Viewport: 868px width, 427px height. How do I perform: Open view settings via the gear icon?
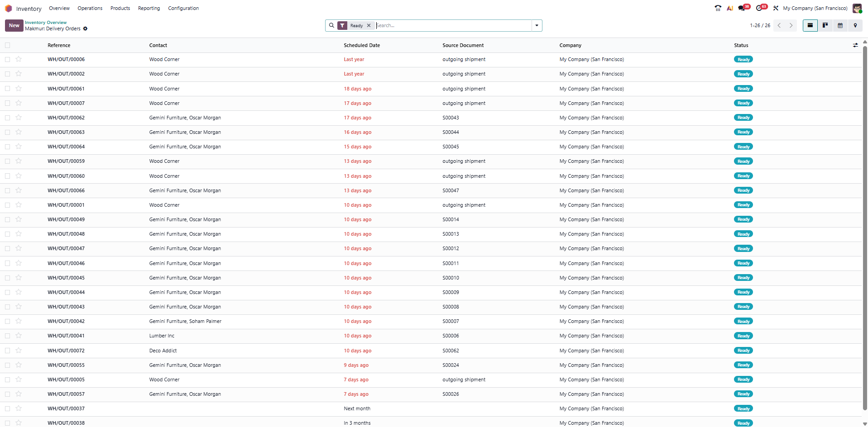pos(86,28)
